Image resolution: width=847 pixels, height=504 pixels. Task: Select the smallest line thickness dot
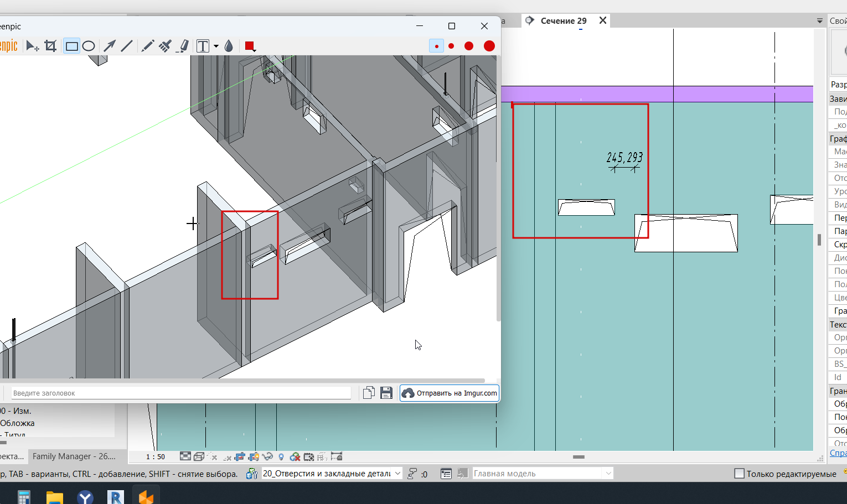pyautogui.click(x=436, y=46)
